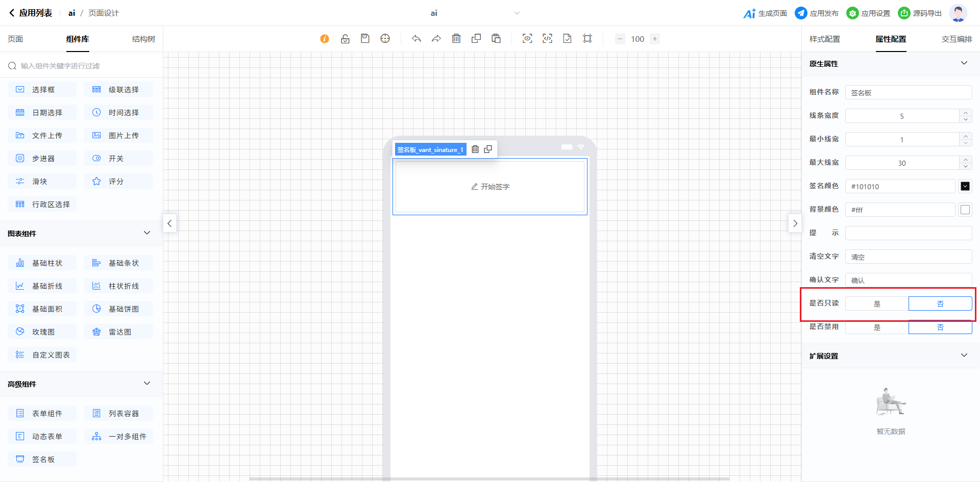Click the trash delete icon in top toolbar
The width and height of the screenshot is (980, 482).
tap(456, 39)
